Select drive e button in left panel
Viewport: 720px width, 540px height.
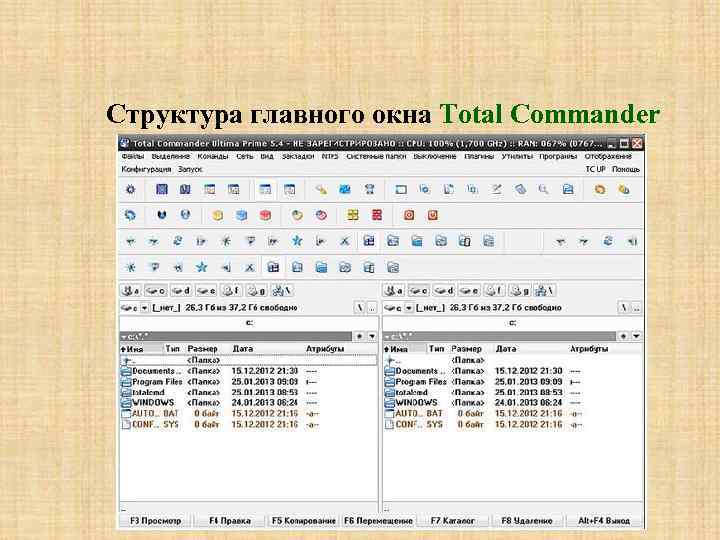tap(206, 291)
